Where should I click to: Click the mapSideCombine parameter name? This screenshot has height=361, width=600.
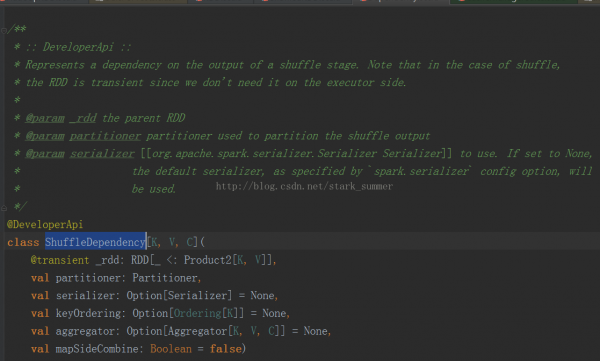click(97, 349)
